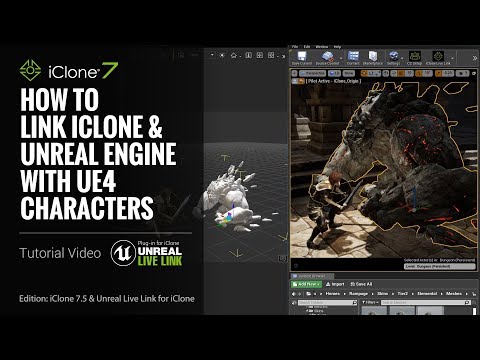Open the Source Control dropdown arrow

(341, 59)
